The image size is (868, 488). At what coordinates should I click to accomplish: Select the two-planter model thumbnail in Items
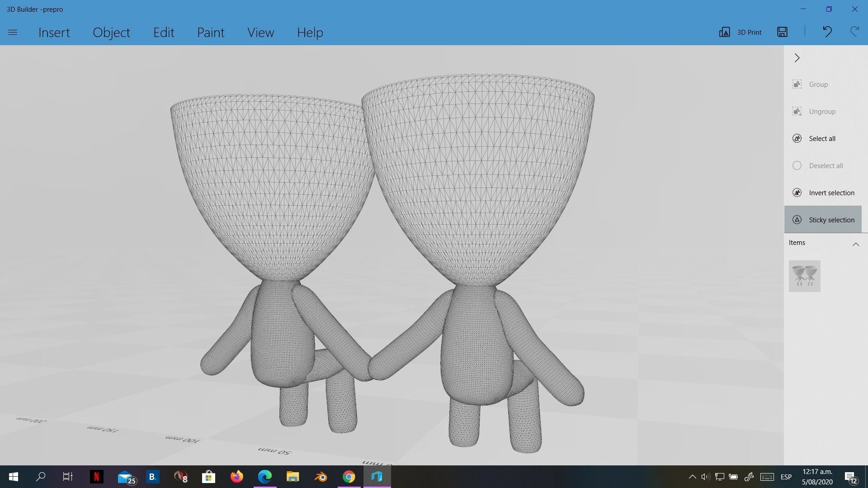coord(804,276)
